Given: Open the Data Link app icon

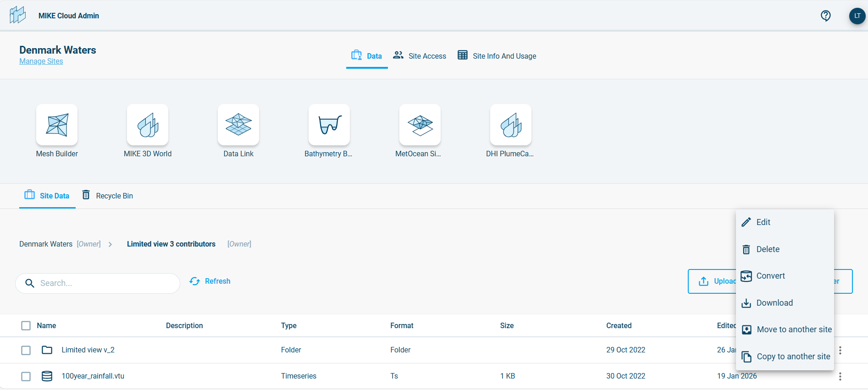Looking at the screenshot, I should 238,125.
